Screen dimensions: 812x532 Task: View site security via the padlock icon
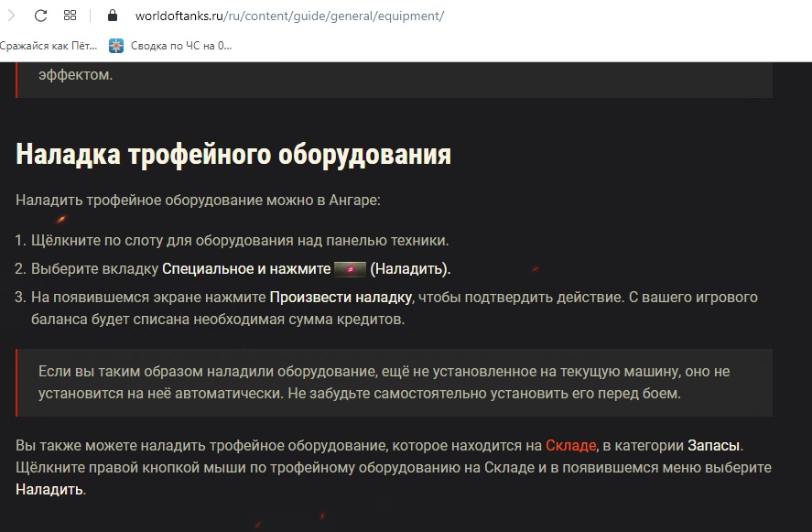tap(113, 16)
